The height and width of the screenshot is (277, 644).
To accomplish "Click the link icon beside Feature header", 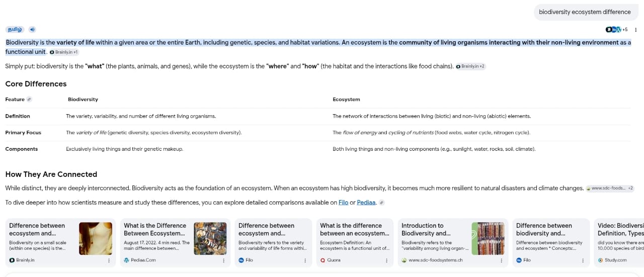I will pos(29,100).
